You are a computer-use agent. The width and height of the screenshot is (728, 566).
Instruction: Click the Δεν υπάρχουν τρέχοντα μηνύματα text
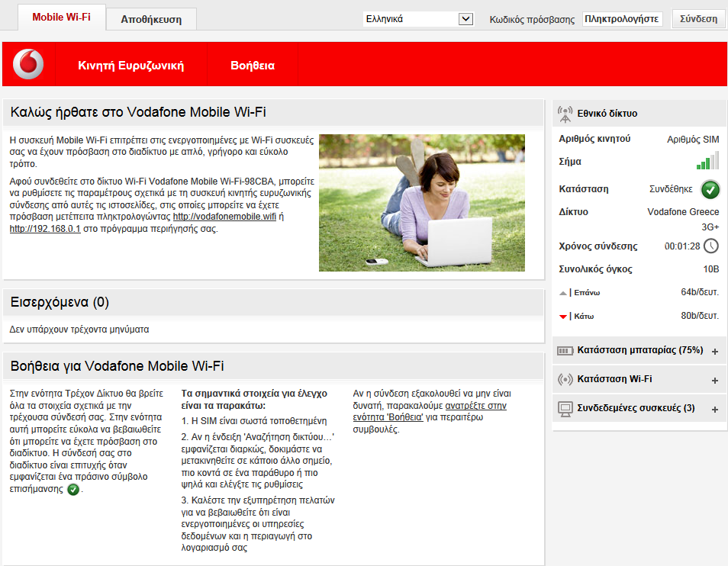tap(79, 330)
